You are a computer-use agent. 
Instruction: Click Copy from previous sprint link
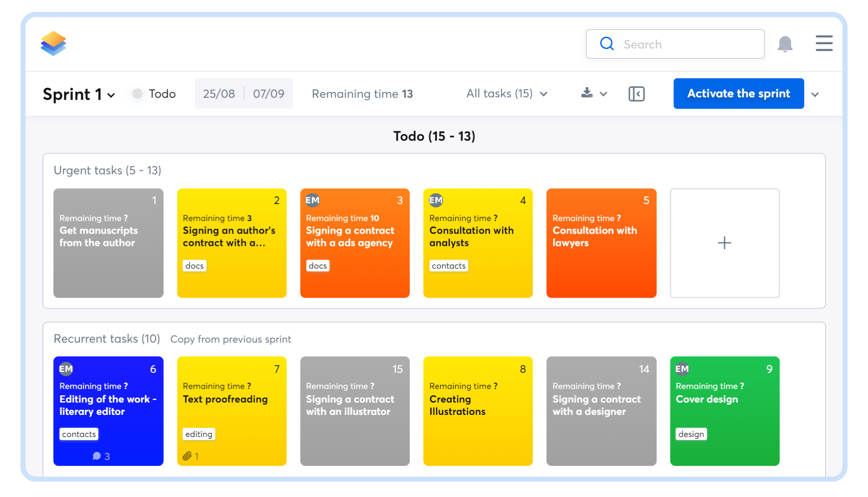[231, 339]
